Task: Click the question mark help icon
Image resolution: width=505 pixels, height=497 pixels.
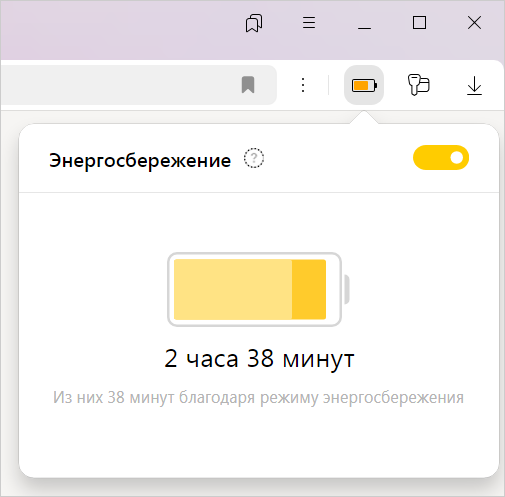Action: click(x=254, y=158)
